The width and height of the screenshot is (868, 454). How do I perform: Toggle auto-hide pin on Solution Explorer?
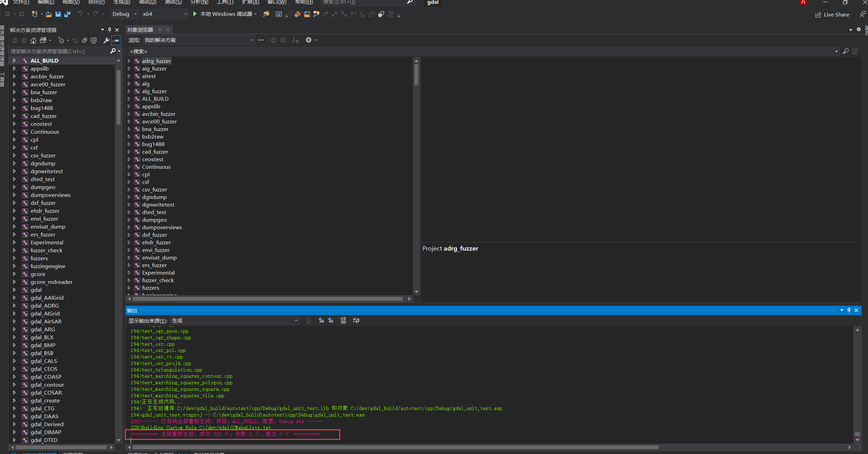[109, 30]
